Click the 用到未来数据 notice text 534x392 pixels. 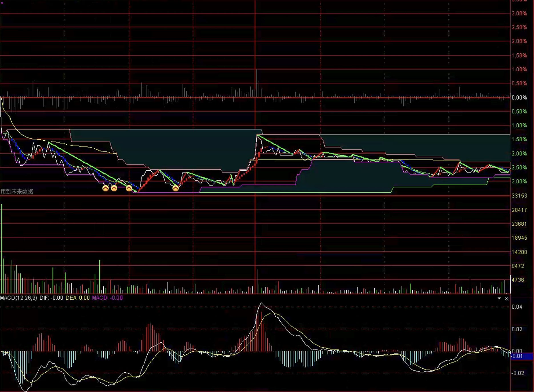17,191
